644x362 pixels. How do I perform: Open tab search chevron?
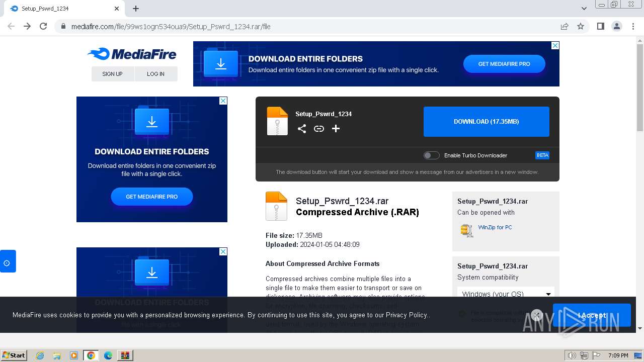click(584, 9)
